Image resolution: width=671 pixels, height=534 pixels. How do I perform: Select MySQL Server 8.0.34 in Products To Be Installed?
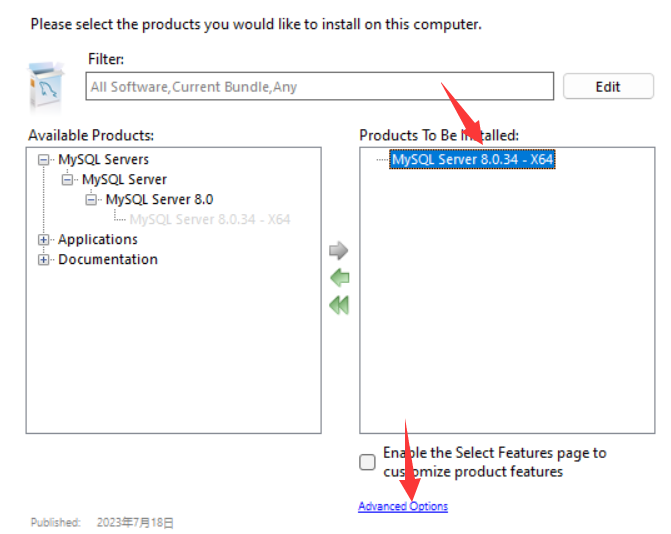(x=472, y=159)
